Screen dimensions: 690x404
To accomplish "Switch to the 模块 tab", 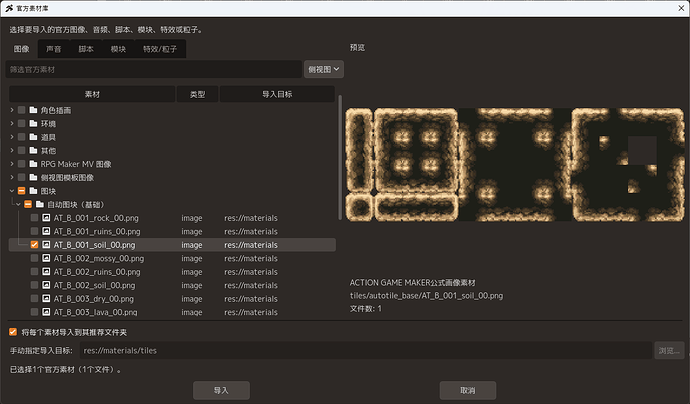I will 118,49.
